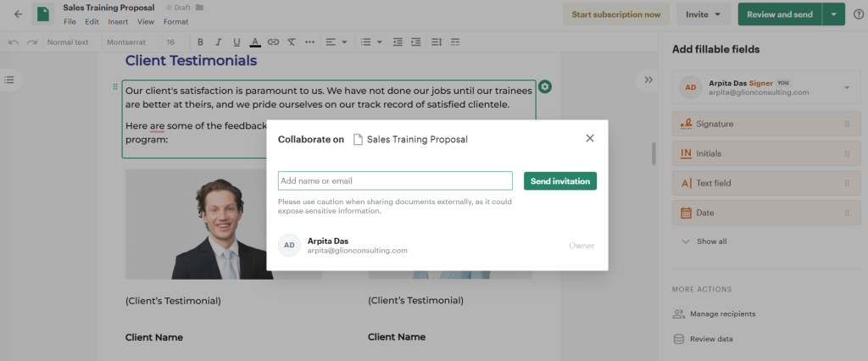This screenshot has height=361, width=868.
Task: Select the man's portrait testimonial image
Action: pyautogui.click(x=224, y=225)
